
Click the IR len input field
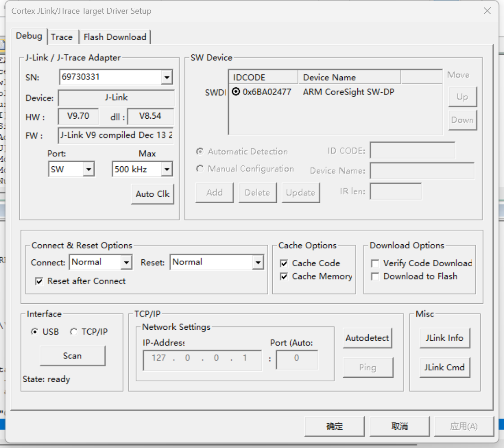(x=396, y=191)
